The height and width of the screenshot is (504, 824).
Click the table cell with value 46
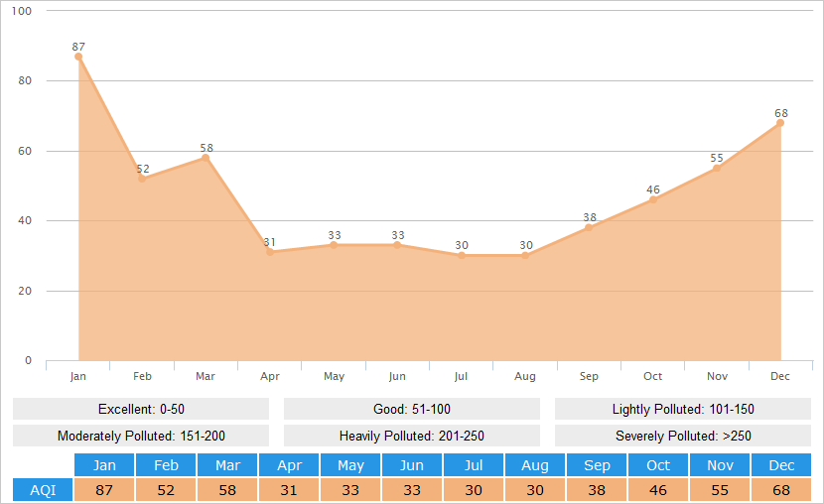pos(658,490)
